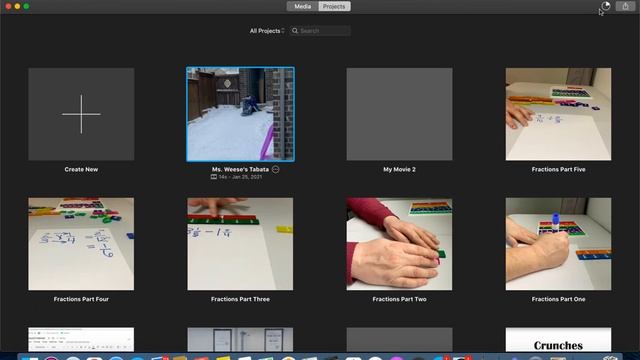Click the Create New label

(81, 169)
